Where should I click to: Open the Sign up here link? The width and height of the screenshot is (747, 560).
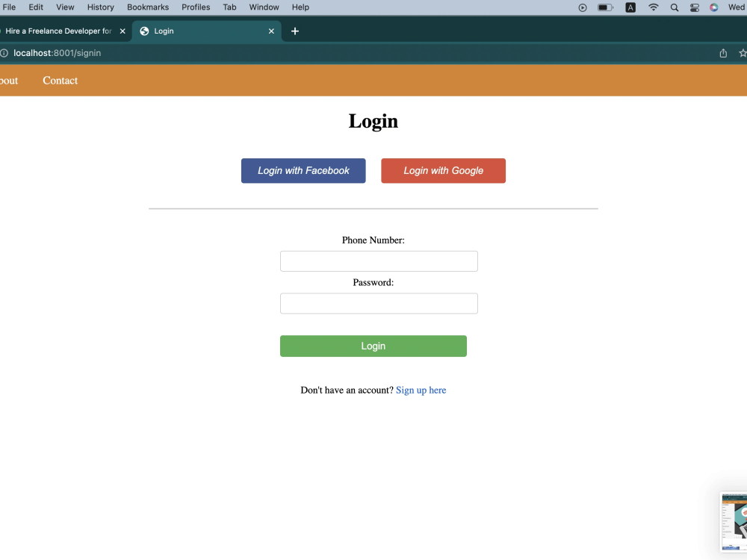(x=421, y=390)
